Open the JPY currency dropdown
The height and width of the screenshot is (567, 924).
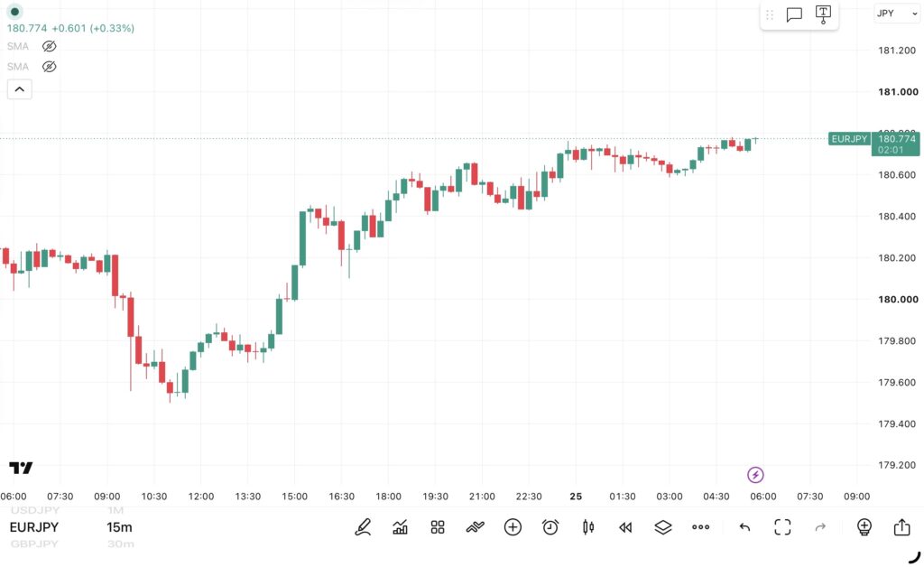(896, 13)
